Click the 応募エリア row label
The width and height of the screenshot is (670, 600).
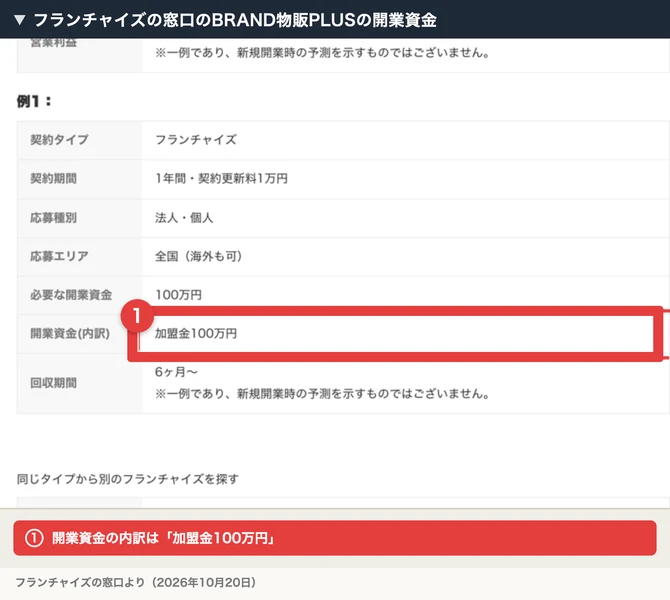tap(59, 256)
